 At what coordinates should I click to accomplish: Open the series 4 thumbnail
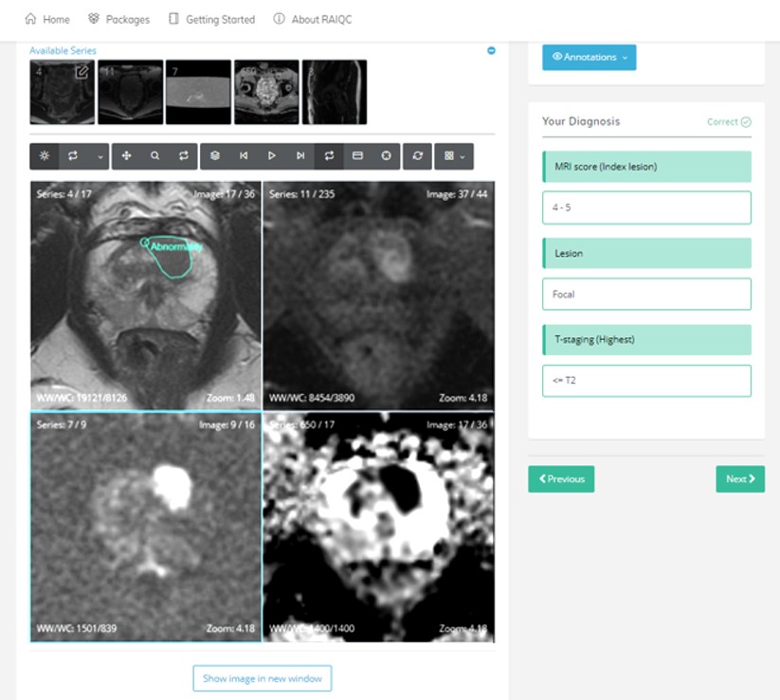[63, 92]
